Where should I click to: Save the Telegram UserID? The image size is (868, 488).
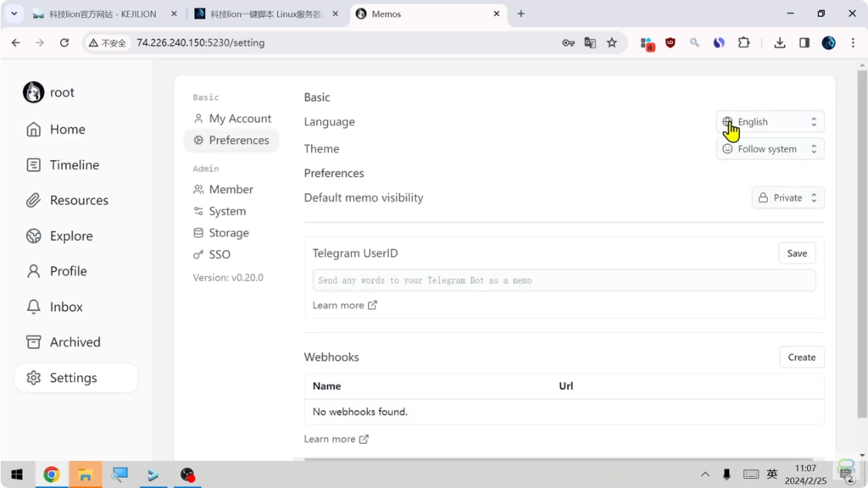point(797,253)
